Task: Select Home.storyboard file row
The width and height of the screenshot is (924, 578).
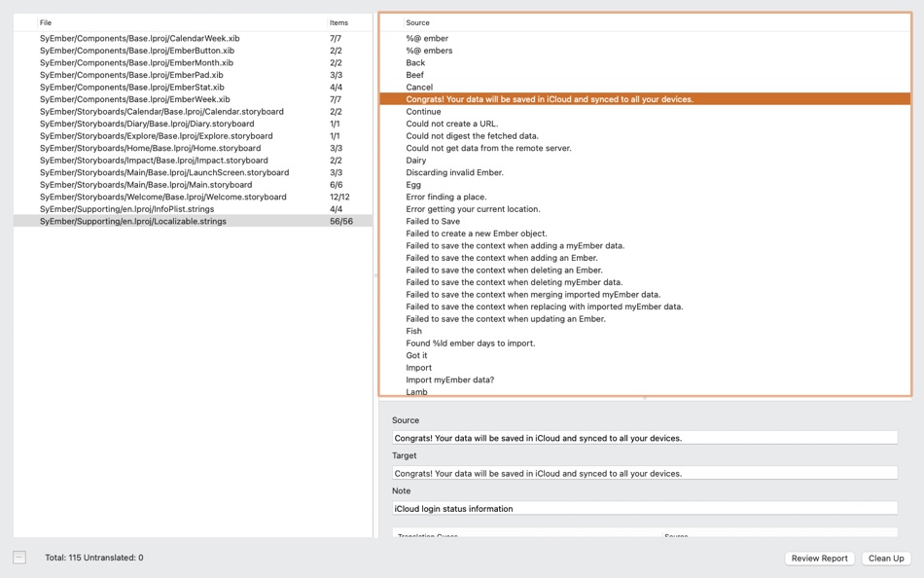Action: (193, 148)
